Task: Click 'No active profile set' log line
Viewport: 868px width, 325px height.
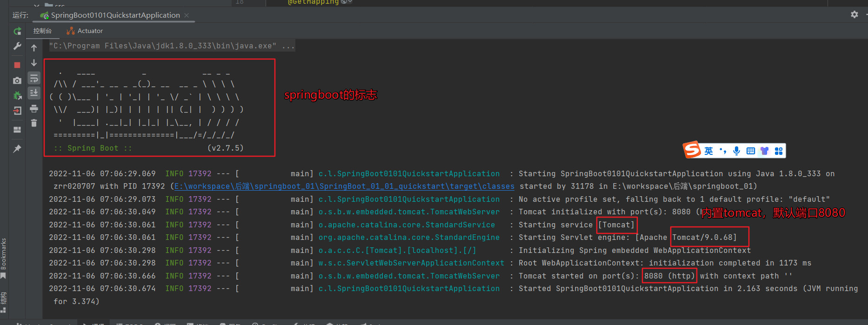Action: coord(440,199)
